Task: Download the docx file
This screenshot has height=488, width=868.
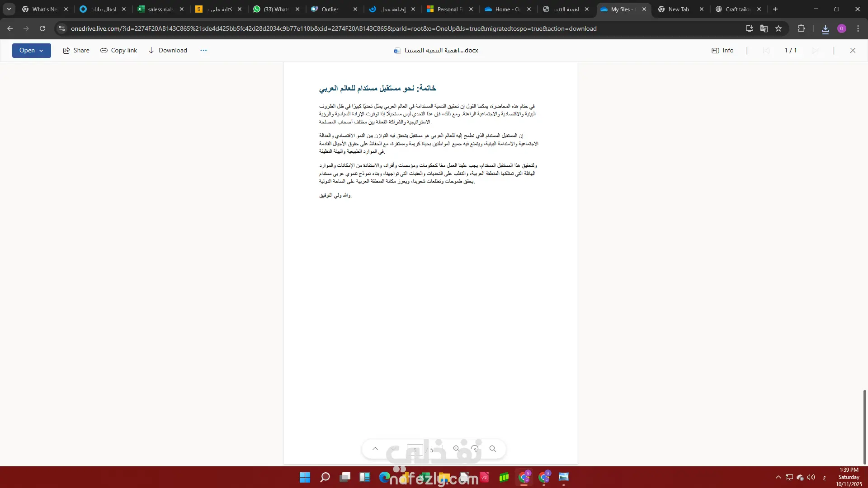Action: (x=167, y=50)
